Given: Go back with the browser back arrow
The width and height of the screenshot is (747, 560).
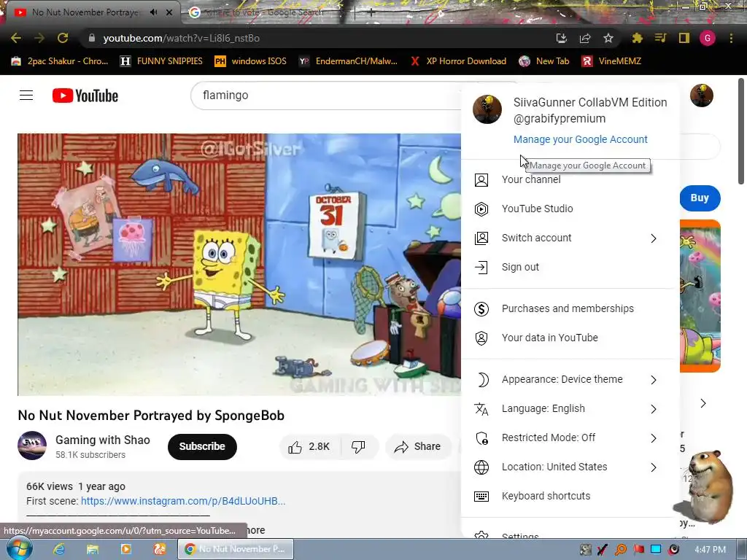Looking at the screenshot, I should pos(16,38).
